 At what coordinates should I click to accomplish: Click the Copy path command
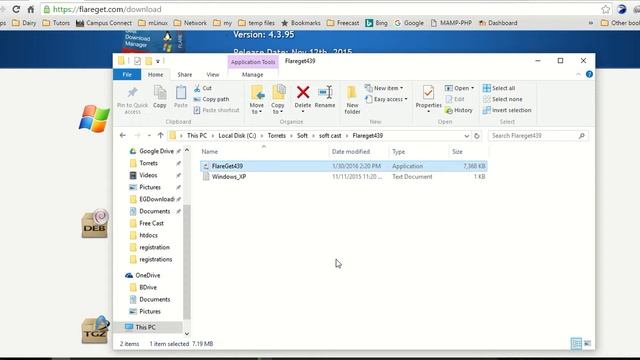(x=211, y=99)
